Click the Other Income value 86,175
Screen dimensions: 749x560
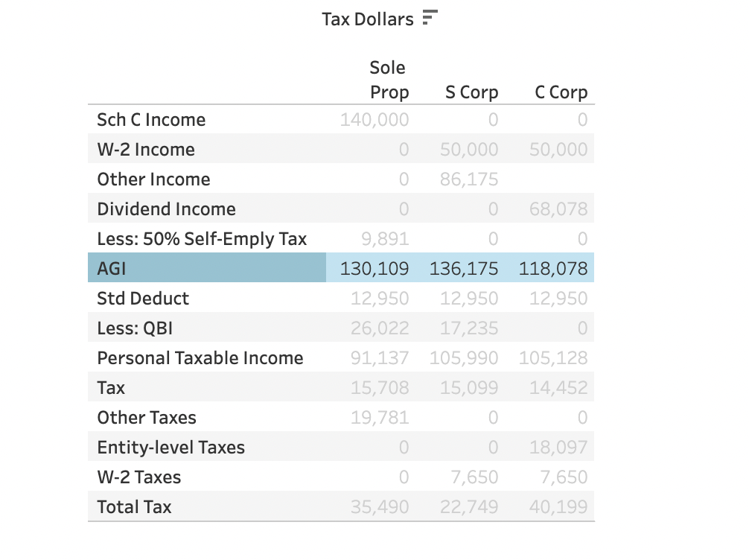coord(469,179)
